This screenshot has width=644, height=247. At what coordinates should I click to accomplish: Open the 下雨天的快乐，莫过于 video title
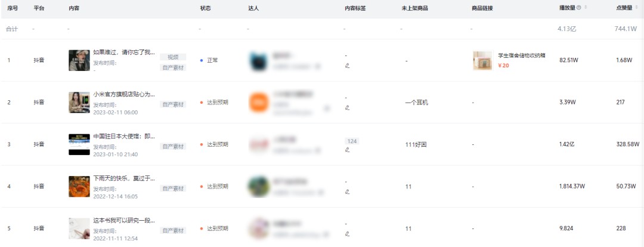[124, 178]
